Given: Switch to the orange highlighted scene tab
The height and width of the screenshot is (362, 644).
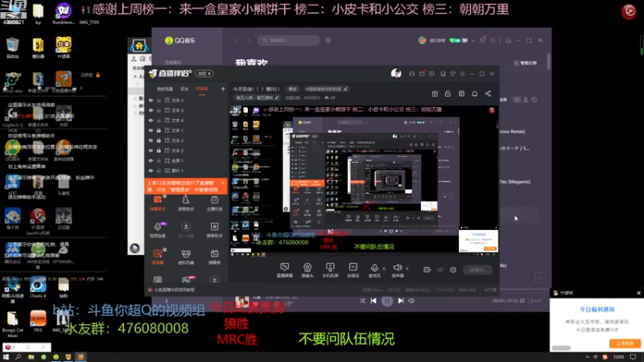Looking at the screenshot, I should pos(202,89).
